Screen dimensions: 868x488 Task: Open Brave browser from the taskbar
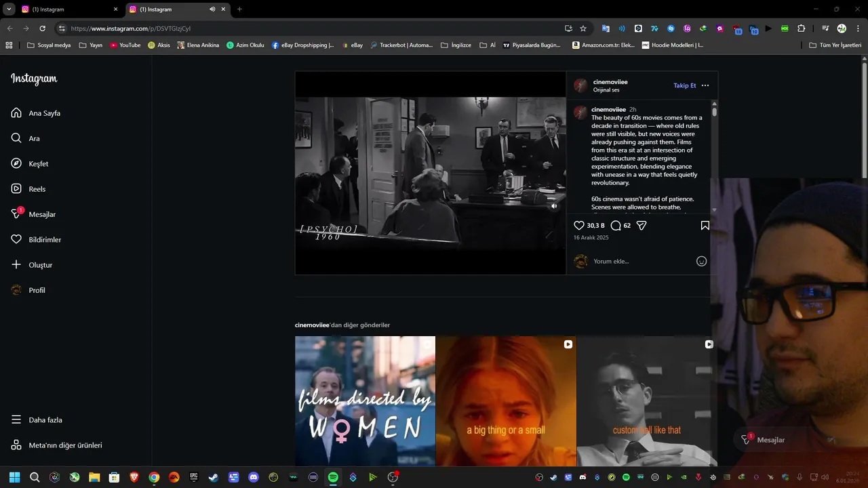[134, 477]
